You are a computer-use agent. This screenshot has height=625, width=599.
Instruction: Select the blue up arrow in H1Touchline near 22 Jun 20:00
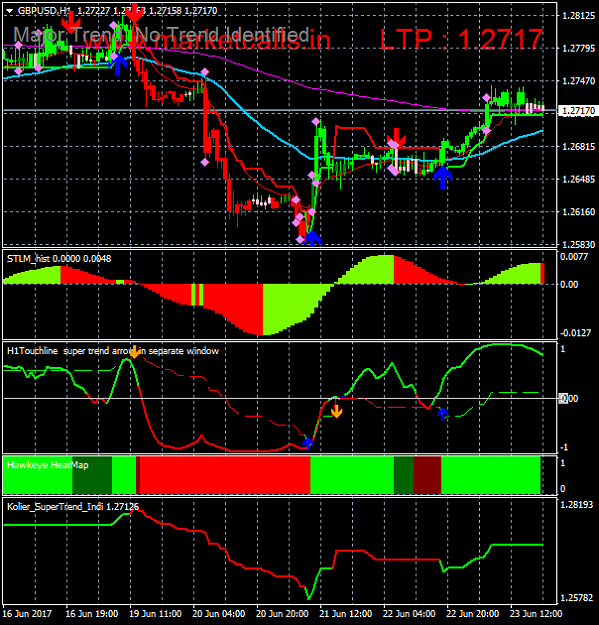442,414
